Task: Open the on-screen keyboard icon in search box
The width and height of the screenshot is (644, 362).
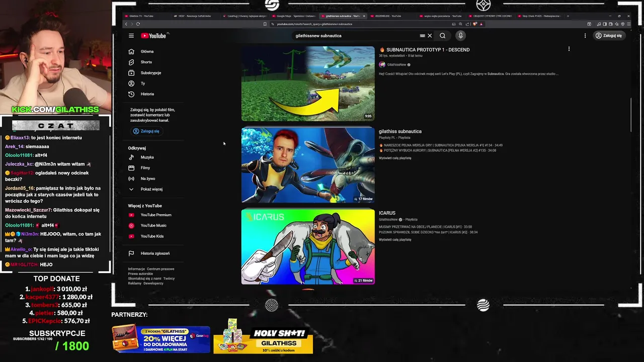Action: [422, 36]
